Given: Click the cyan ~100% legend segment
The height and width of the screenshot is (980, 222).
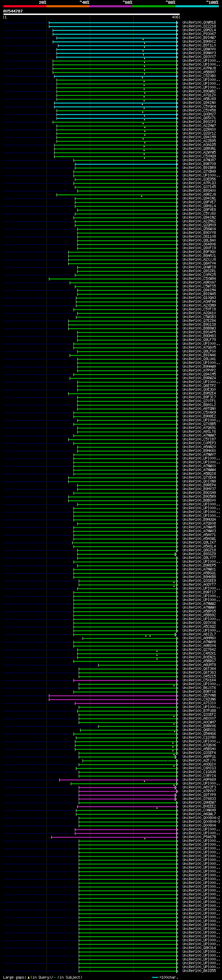Looking at the screenshot, I should (x=197, y=6).
